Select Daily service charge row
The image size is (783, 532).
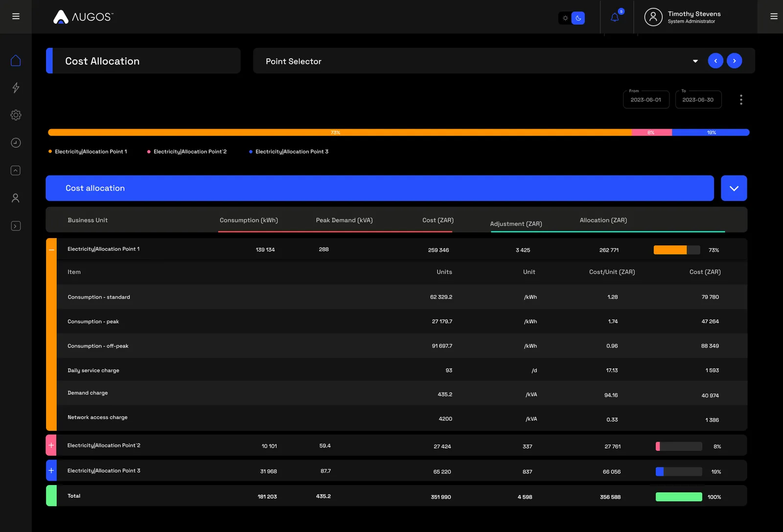(402, 370)
